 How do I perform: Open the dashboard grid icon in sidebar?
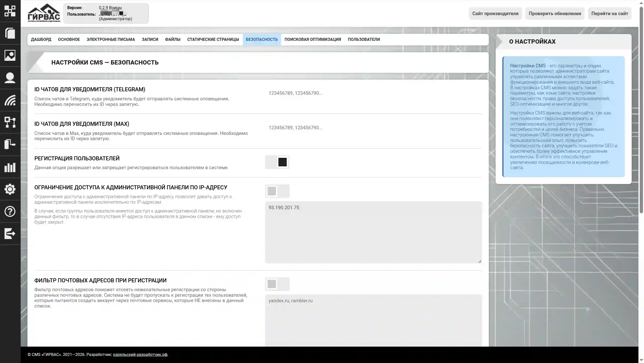click(x=10, y=11)
